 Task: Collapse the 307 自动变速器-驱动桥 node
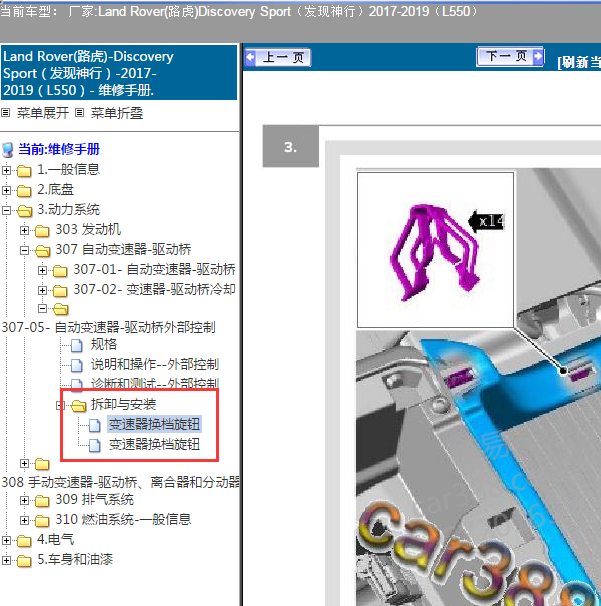pyautogui.click(x=24, y=250)
